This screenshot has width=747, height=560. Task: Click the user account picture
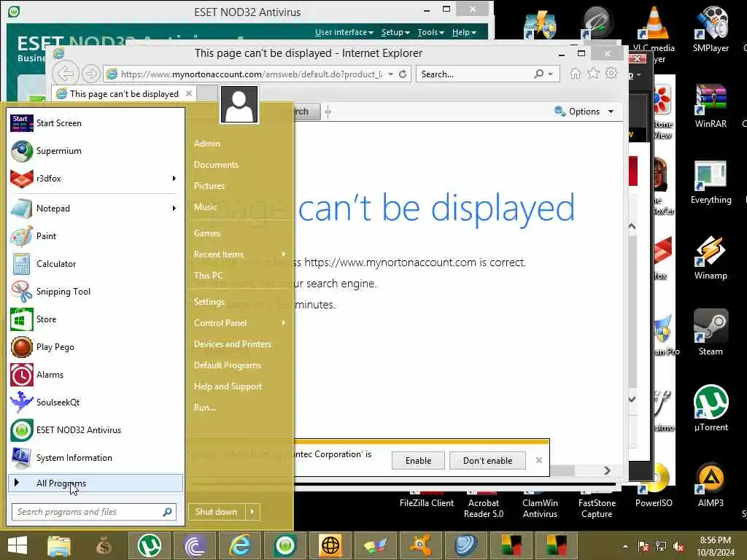click(239, 104)
